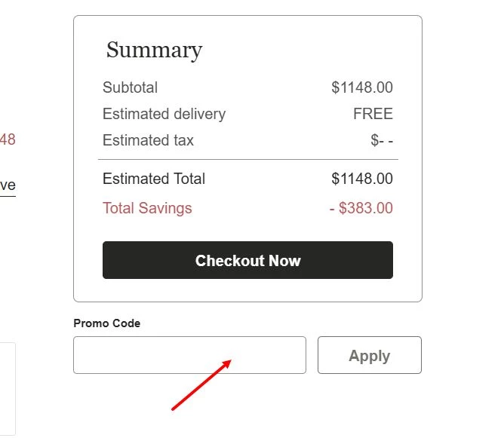The width and height of the screenshot is (504, 438).
Task: Click the red Total Savings label
Action: [147, 208]
